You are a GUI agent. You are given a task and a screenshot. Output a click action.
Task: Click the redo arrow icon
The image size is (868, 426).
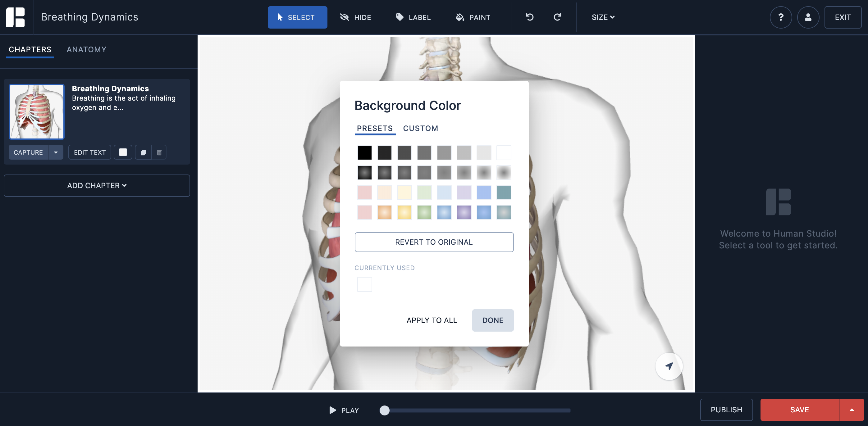[557, 17]
